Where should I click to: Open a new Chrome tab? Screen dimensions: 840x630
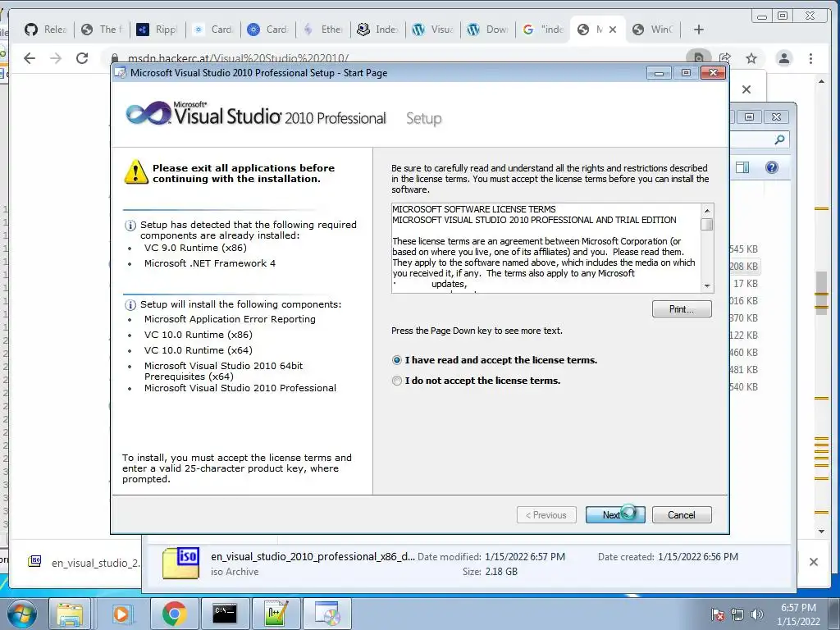pyautogui.click(x=699, y=30)
